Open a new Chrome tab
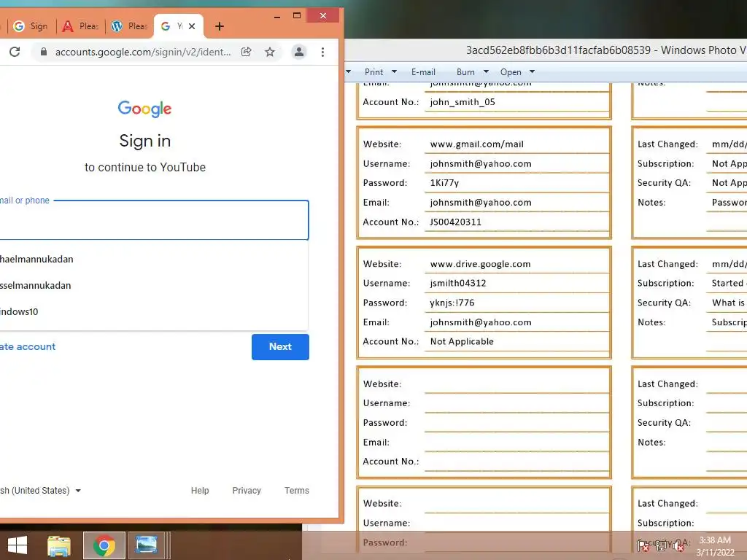The width and height of the screenshot is (747, 560). tap(219, 26)
